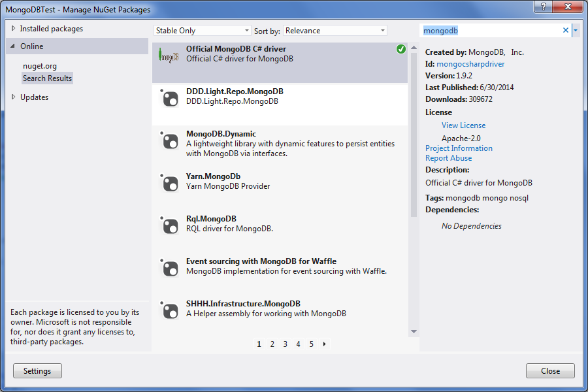Clear the mongodb search with the X icon
This screenshot has width=588, height=392.
(x=566, y=31)
